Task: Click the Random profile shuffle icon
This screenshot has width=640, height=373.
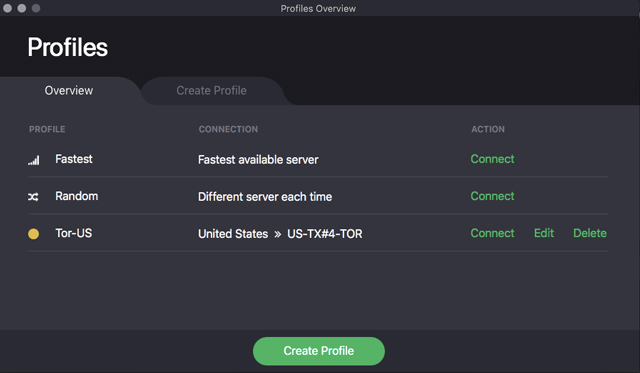Action: point(33,197)
